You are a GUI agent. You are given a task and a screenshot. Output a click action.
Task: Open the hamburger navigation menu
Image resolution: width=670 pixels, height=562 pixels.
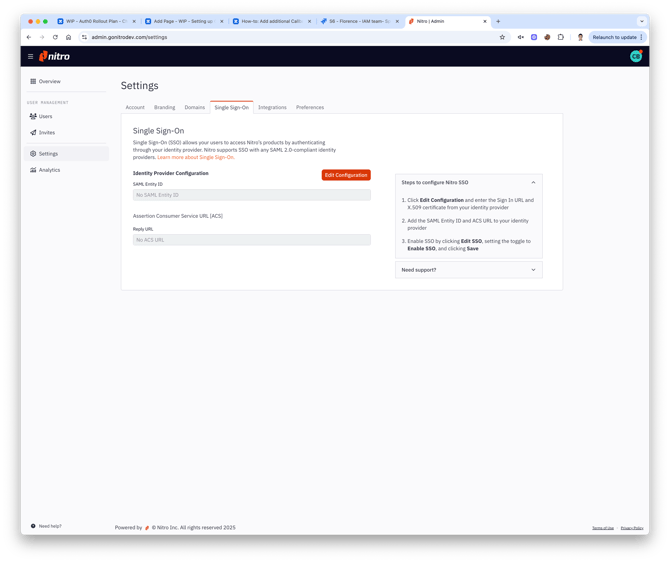click(31, 57)
